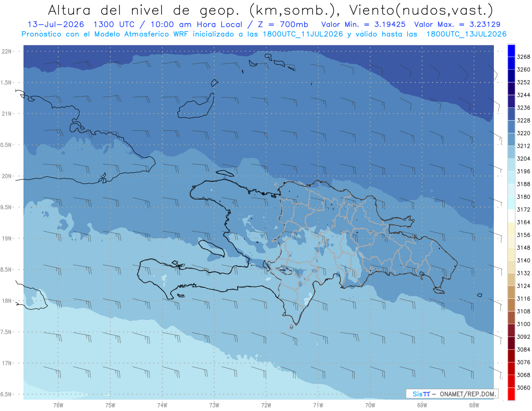Click the colorbar value '3076'
The image size is (532, 411).
[x=524, y=362]
